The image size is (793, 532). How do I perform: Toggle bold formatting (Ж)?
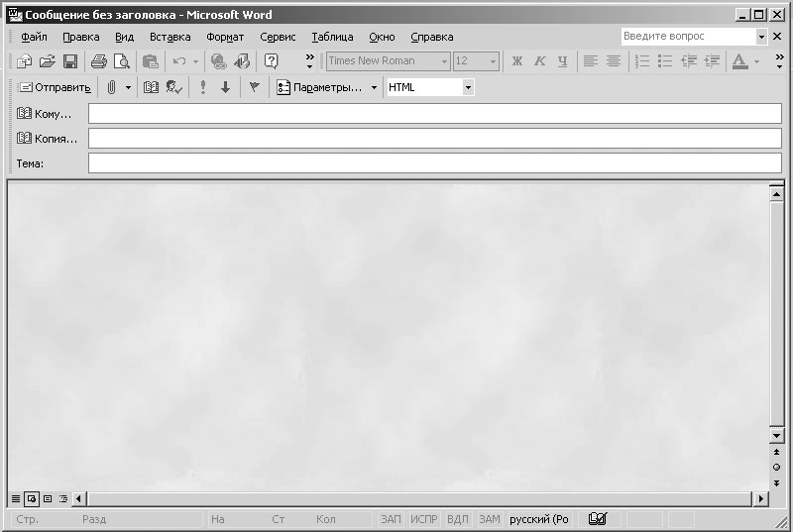point(516,61)
